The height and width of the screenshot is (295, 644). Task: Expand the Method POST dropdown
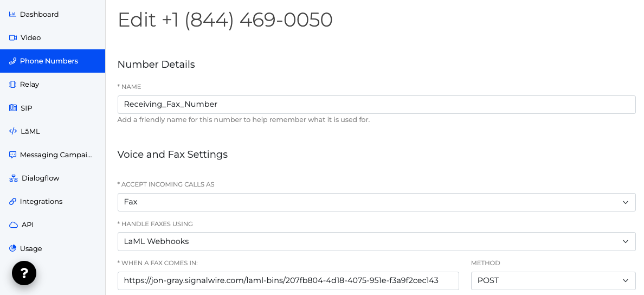pyautogui.click(x=553, y=281)
